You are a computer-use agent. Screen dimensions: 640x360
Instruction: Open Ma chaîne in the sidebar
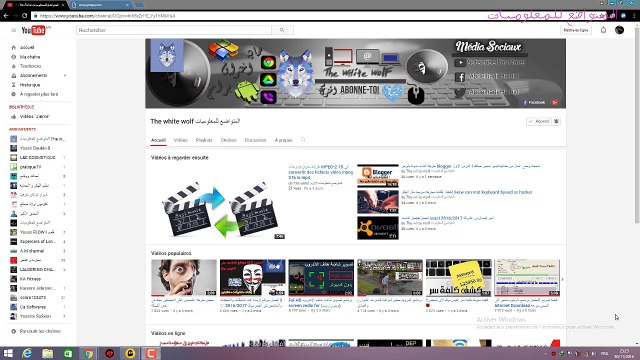pos(30,57)
